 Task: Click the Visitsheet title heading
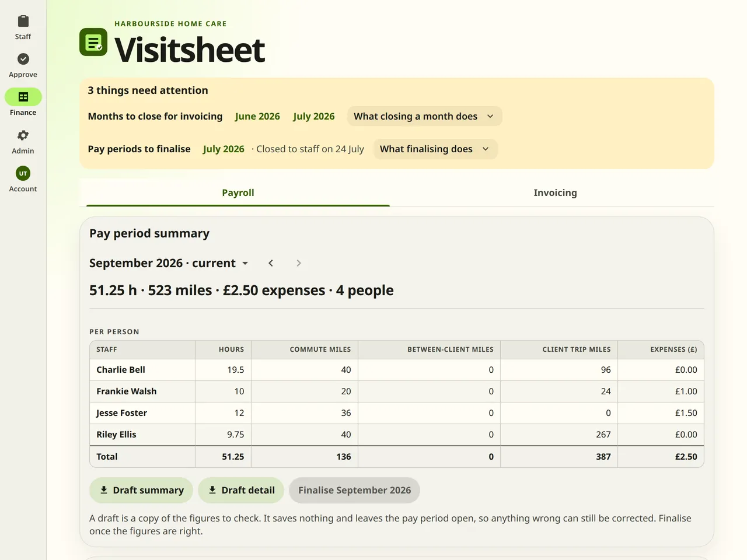click(190, 49)
